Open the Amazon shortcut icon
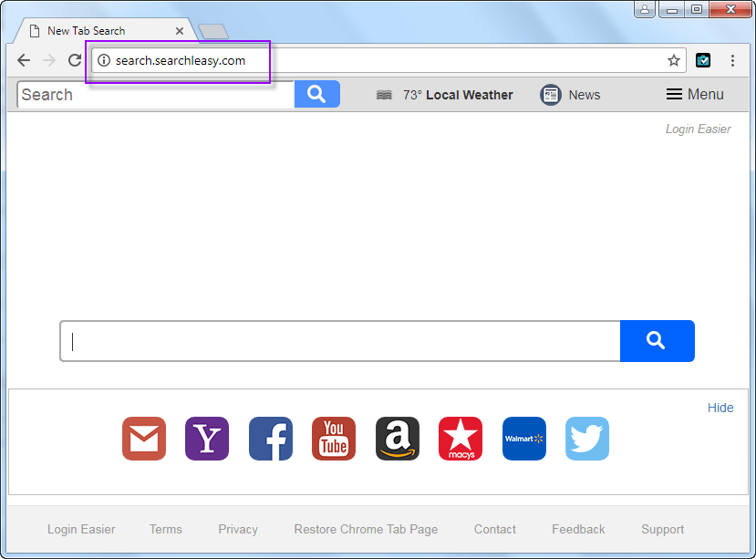The width and height of the screenshot is (756, 559). pos(398,439)
